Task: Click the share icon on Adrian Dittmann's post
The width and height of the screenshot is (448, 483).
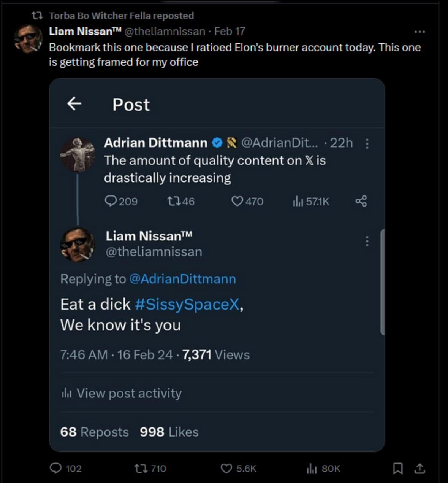Action: [361, 202]
